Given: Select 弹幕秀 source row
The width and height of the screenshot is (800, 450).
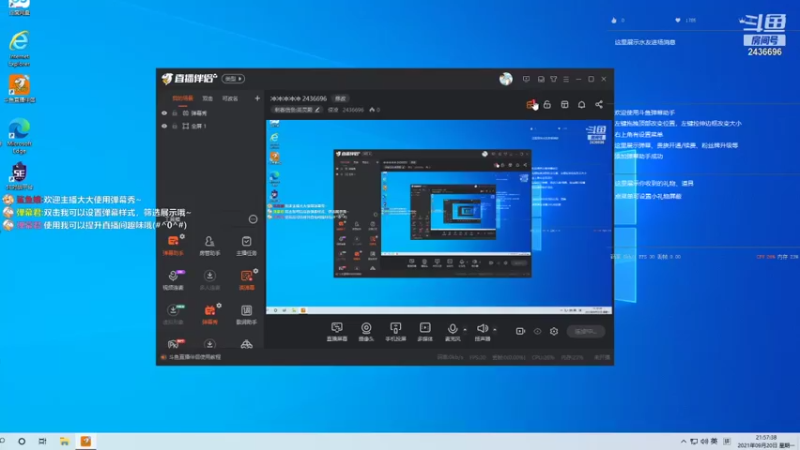Looking at the screenshot, I should point(210,113).
